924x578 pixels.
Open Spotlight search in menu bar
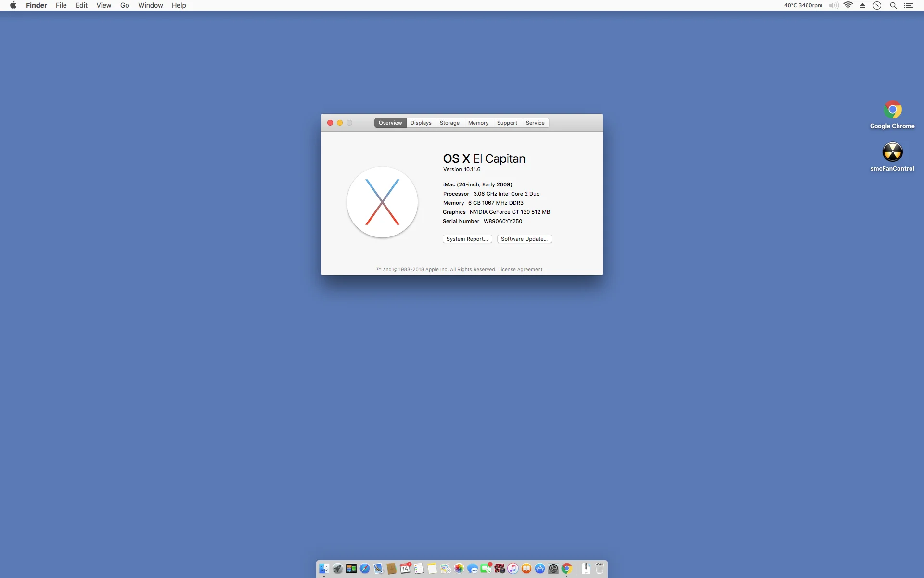[x=893, y=5]
